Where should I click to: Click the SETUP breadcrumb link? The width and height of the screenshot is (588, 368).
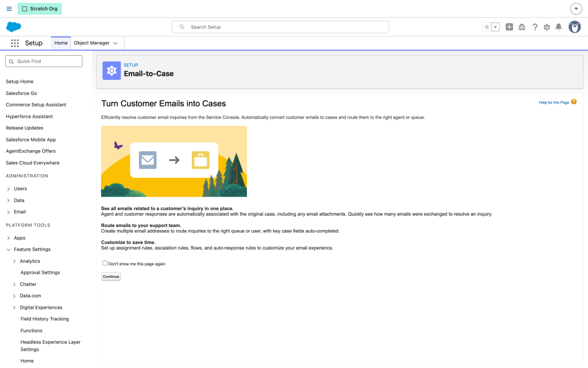(x=131, y=65)
